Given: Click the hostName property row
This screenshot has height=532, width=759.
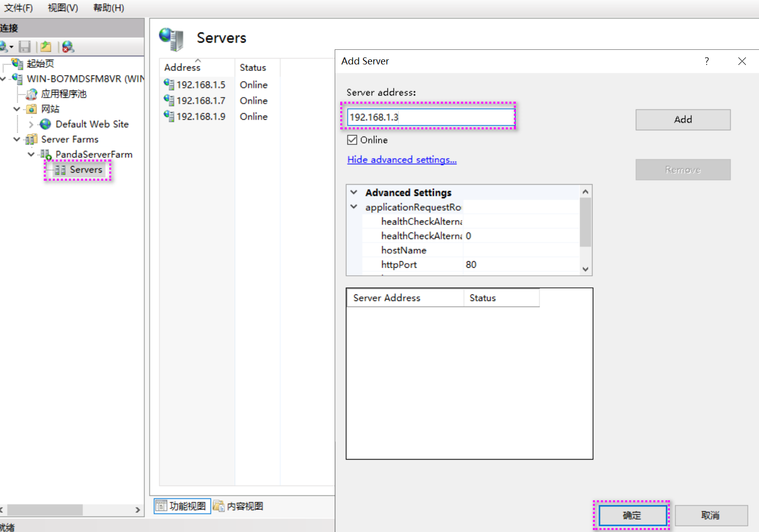Looking at the screenshot, I should point(471,250).
